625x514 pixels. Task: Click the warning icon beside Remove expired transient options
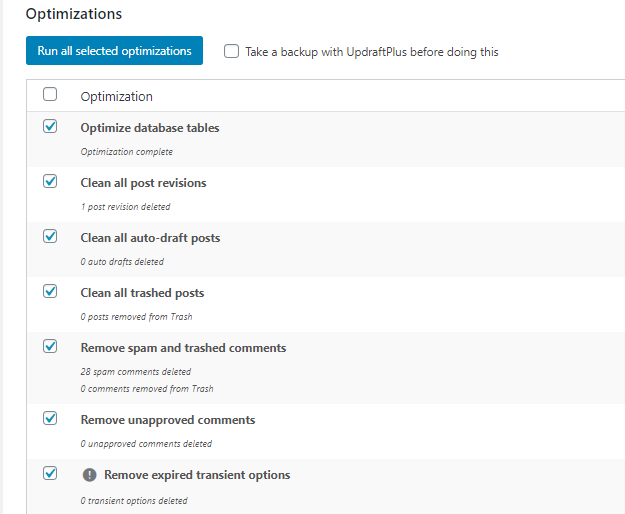(x=89, y=475)
